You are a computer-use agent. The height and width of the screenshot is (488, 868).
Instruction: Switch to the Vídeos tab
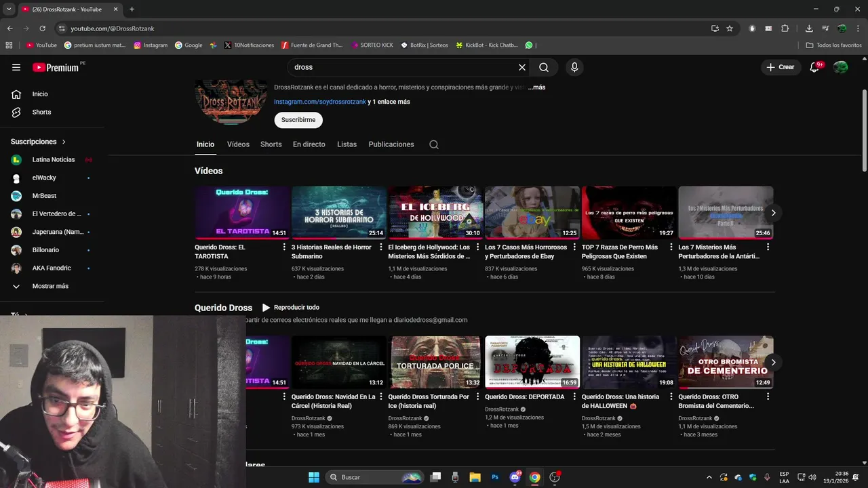coord(238,144)
